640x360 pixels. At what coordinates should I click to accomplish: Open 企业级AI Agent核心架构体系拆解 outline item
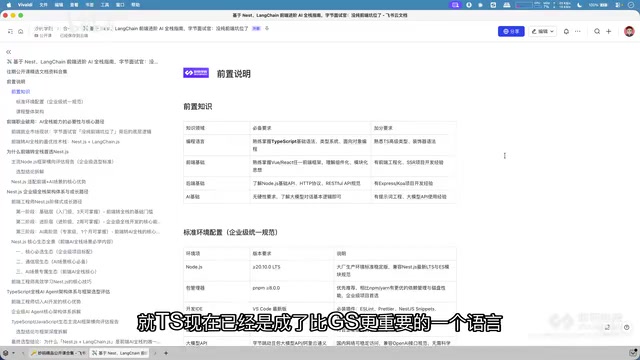[46, 311]
